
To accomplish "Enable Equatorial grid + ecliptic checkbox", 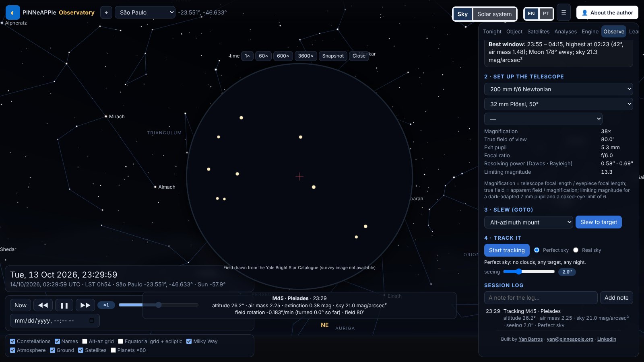I will 120,341.
